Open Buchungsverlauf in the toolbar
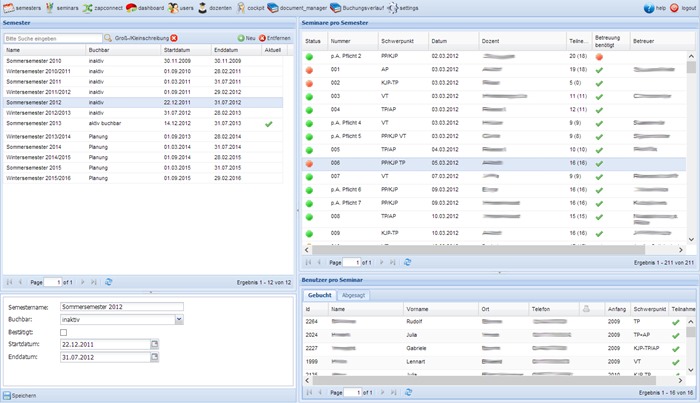Image resolution: width=700 pixels, height=403 pixels. click(x=357, y=8)
